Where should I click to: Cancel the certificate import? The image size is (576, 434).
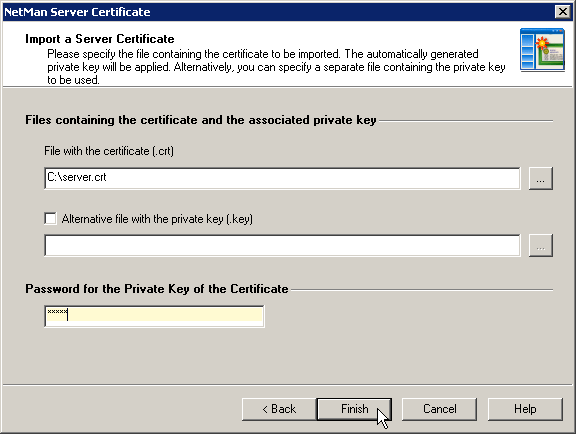click(x=439, y=409)
